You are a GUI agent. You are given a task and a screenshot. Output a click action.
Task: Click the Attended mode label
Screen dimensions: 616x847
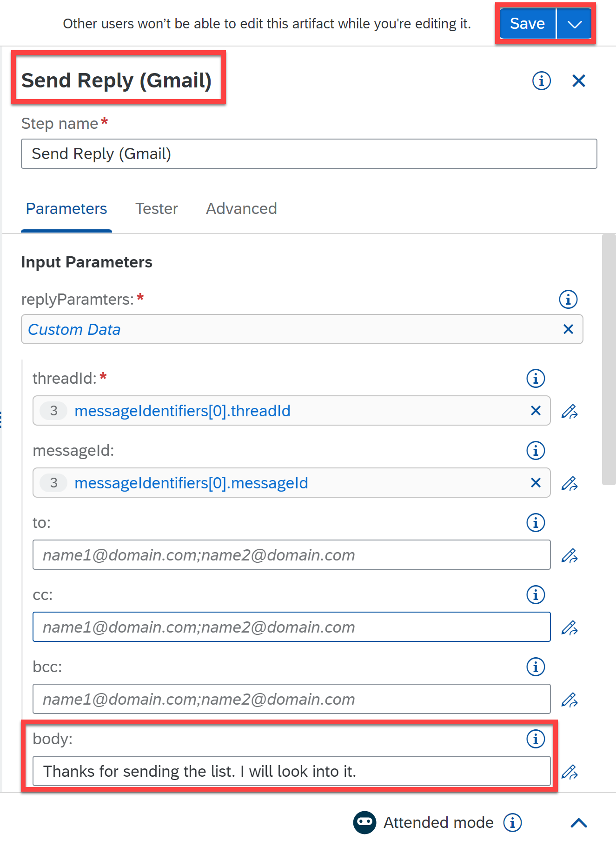pyautogui.click(x=438, y=822)
